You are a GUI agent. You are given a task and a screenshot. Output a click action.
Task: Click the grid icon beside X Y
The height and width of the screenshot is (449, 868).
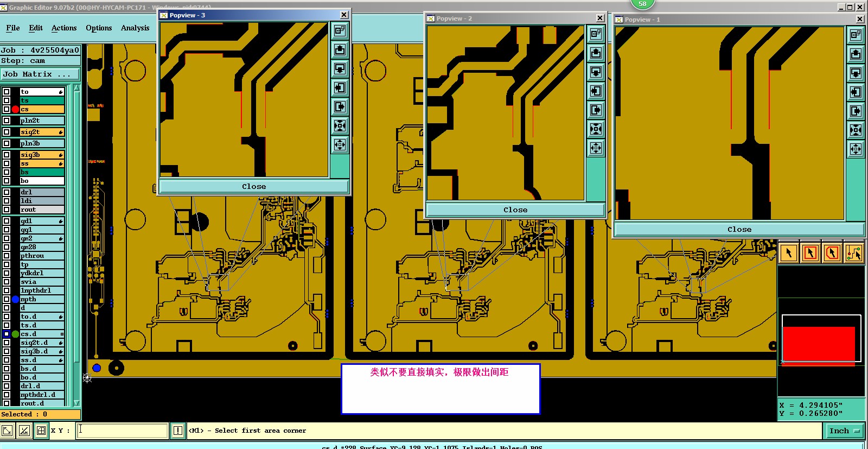pyautogui.click(x=41, y=431)
